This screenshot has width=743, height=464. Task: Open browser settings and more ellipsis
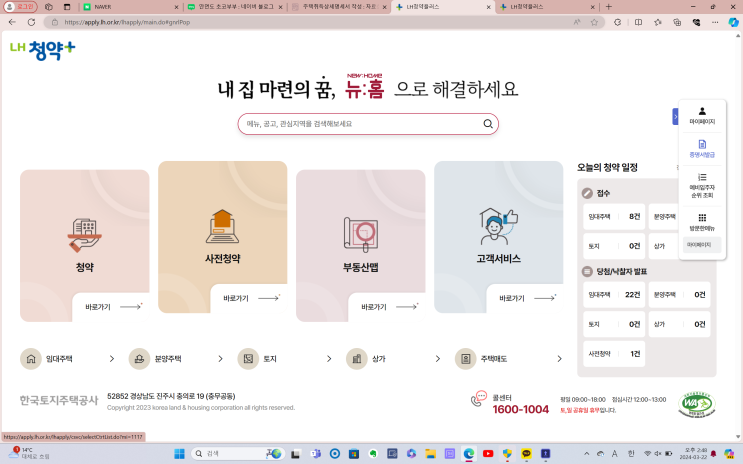pyautogui.click(x=715, y=22)
